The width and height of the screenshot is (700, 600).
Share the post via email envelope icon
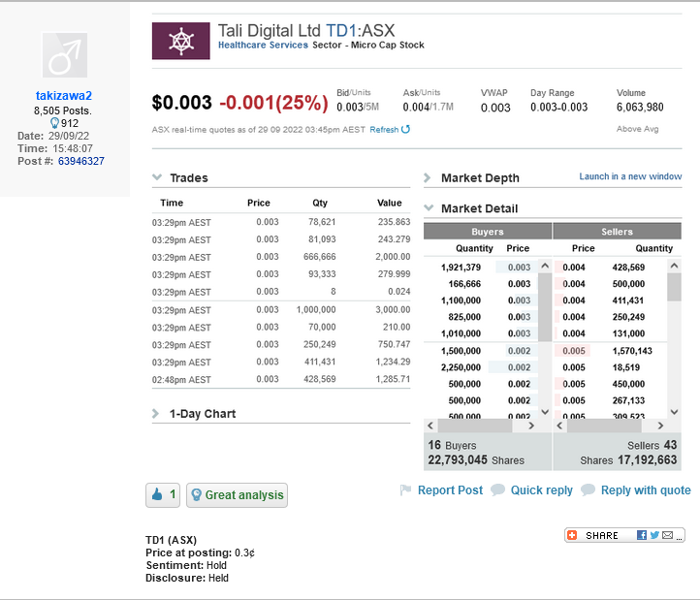667,535
